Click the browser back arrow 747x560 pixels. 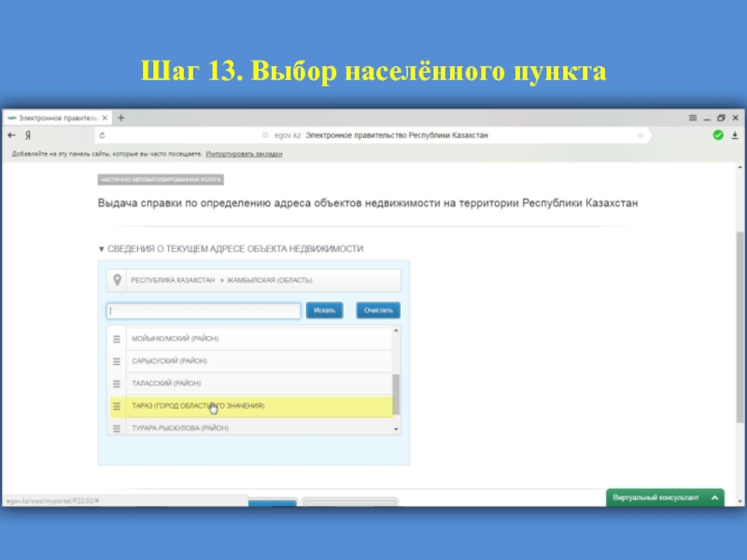click(12, 135)
